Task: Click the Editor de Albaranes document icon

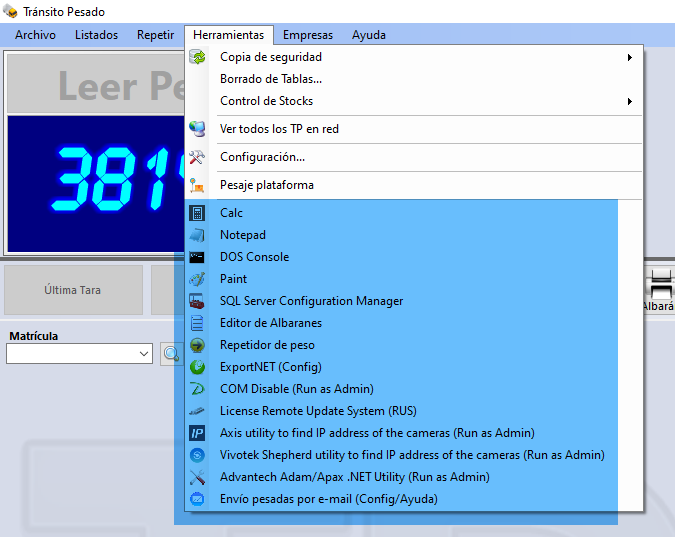Action: (x=197, y=323)
